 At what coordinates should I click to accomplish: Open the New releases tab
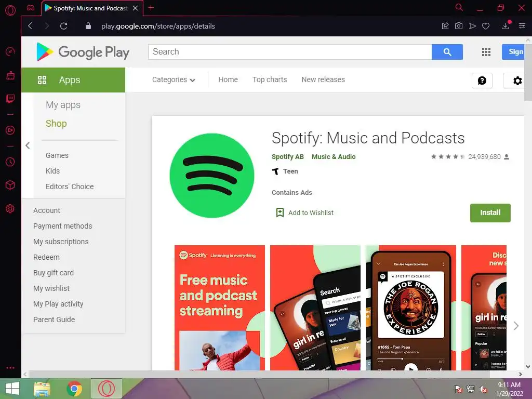[323, 79]
